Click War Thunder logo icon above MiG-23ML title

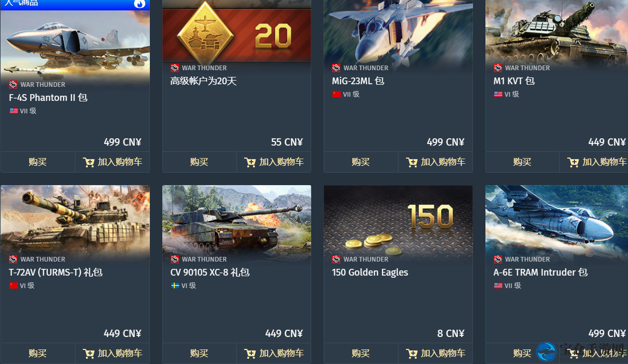point(336,68)
